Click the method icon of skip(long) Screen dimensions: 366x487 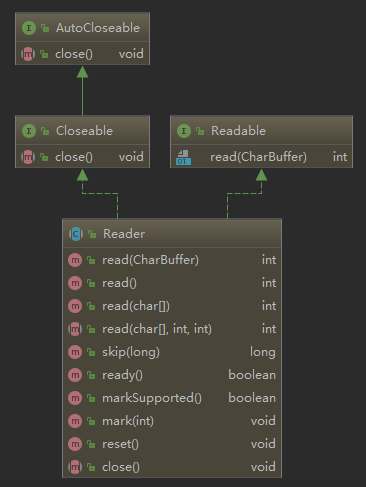tap(75, 352)
